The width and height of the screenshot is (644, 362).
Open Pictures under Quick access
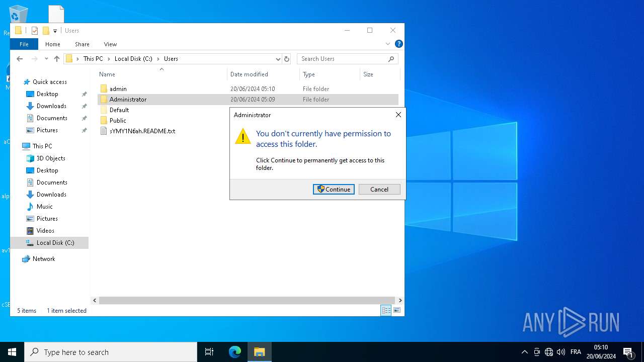click(47, 130)
